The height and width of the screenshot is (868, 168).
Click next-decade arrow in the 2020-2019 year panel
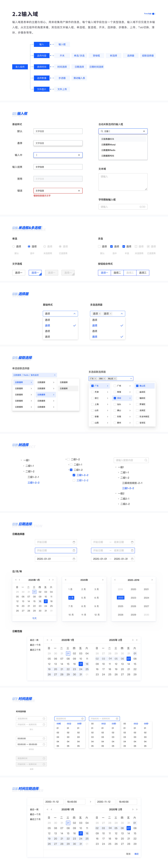[152, 580]
